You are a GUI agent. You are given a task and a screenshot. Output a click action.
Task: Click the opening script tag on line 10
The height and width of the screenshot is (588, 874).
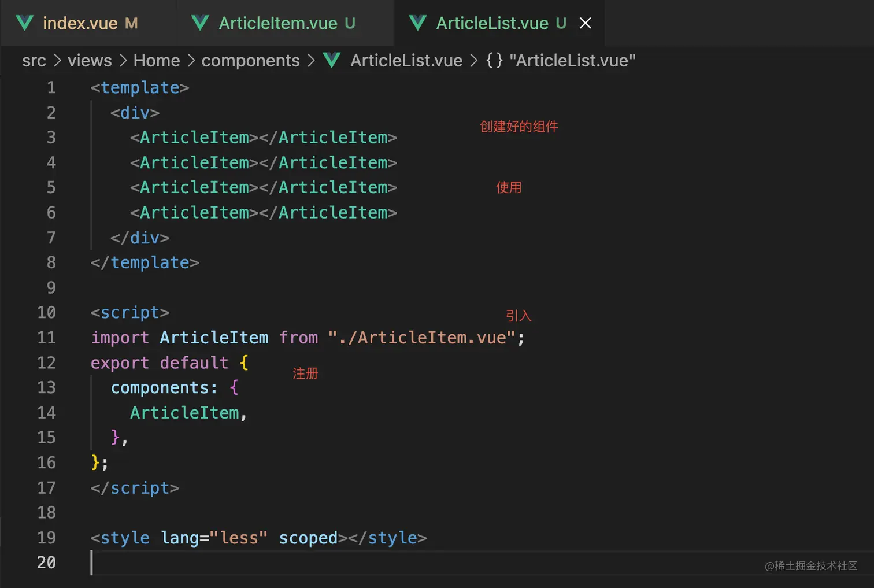point(130,313)
